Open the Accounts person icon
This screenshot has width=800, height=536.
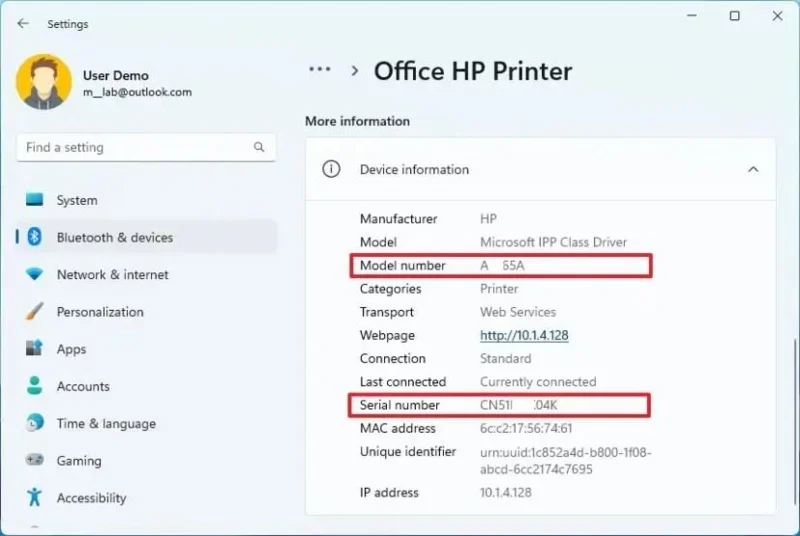tap(35, 386)
